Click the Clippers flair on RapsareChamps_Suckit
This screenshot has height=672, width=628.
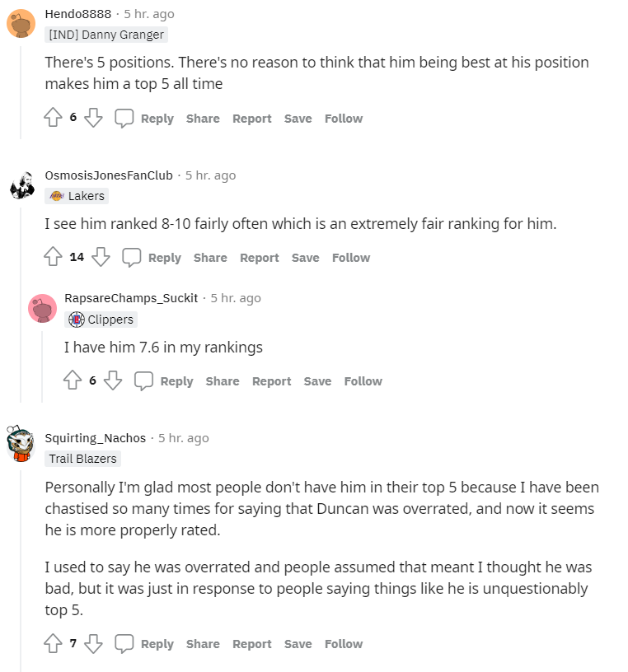(101, 320)
